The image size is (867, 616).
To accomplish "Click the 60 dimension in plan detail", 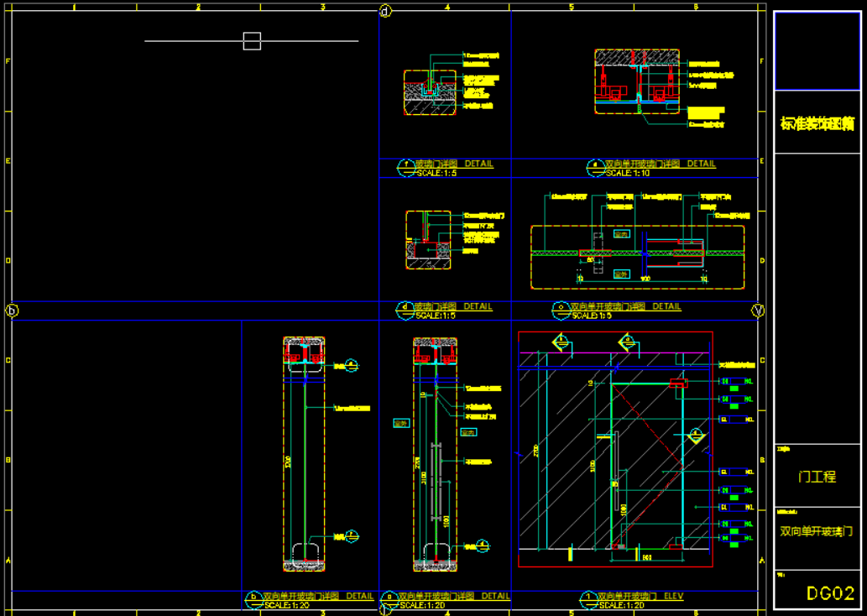I will (591, 259).
